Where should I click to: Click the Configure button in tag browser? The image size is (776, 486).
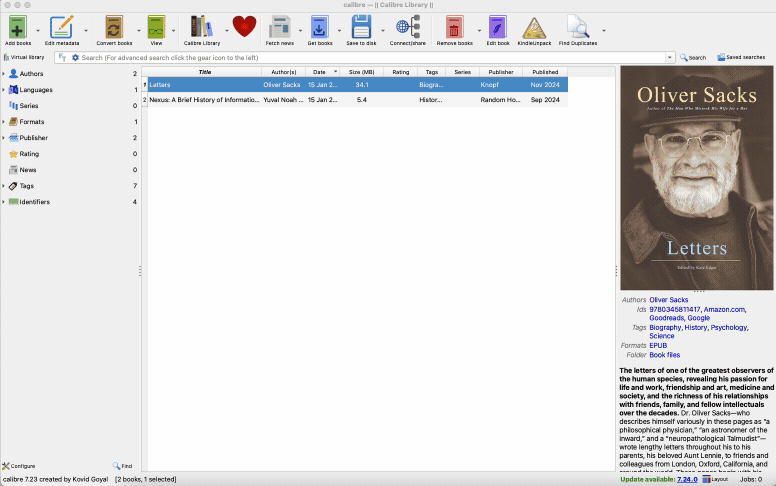tap(19, 466)
